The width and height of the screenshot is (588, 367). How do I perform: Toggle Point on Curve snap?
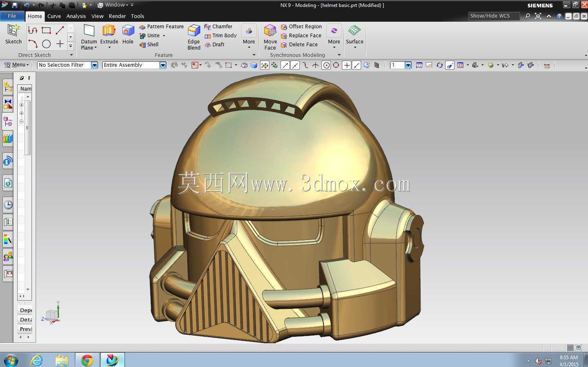point(356,65)
